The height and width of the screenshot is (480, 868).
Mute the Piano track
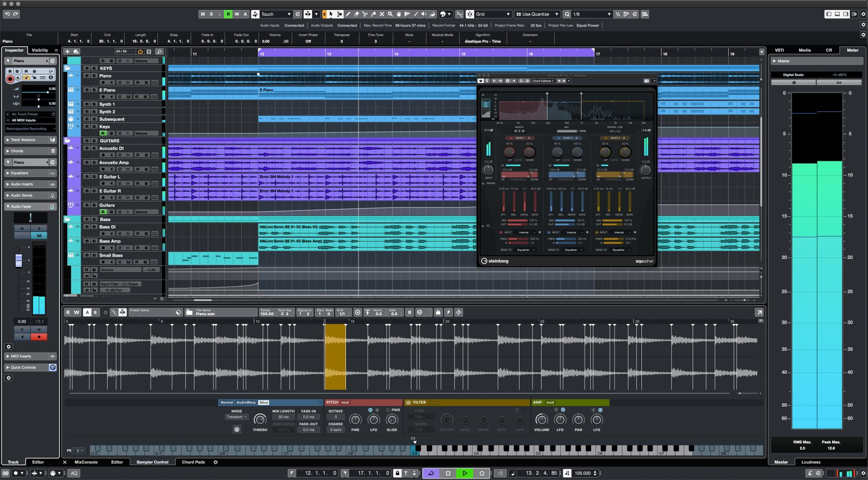(87, 75)
